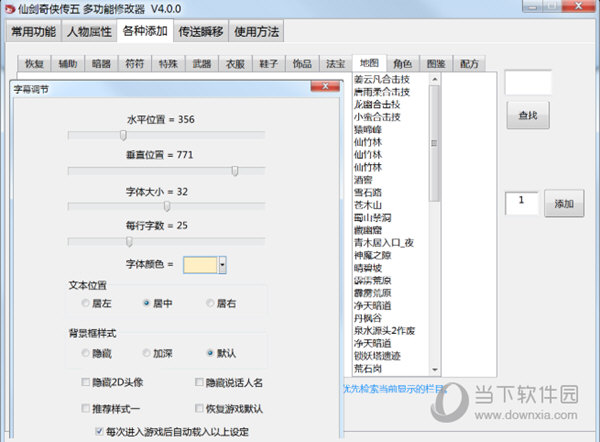Select 荒石岗 in the map list
600x442 pixels.
(x=368, y=369)
